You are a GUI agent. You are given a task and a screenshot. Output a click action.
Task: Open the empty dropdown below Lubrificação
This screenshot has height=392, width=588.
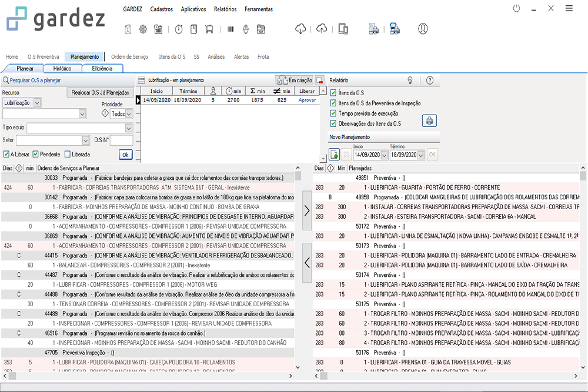click(82, 114)
